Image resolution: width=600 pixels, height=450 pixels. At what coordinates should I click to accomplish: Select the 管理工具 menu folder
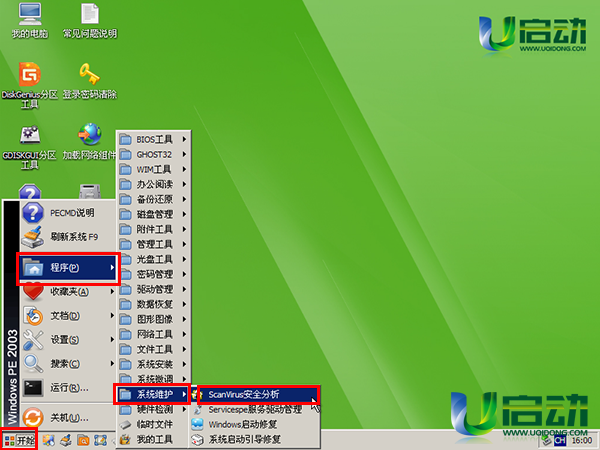tap(153, 244)
